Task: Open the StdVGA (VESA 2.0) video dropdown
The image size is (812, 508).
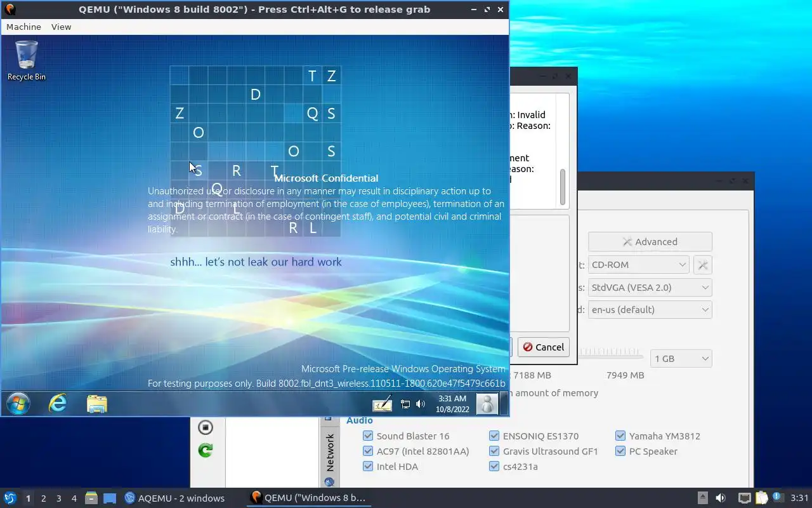Action: pyautogui.click(x=650, y=287)
